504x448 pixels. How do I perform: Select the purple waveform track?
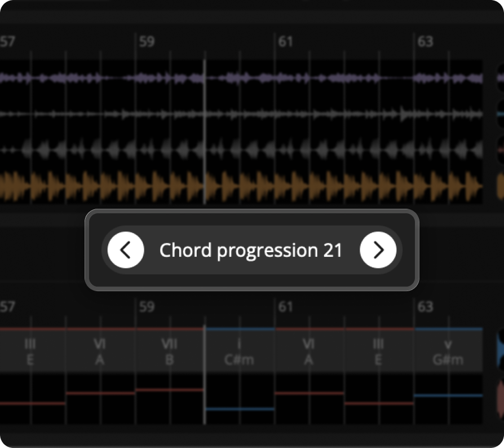tap(241, 78)
